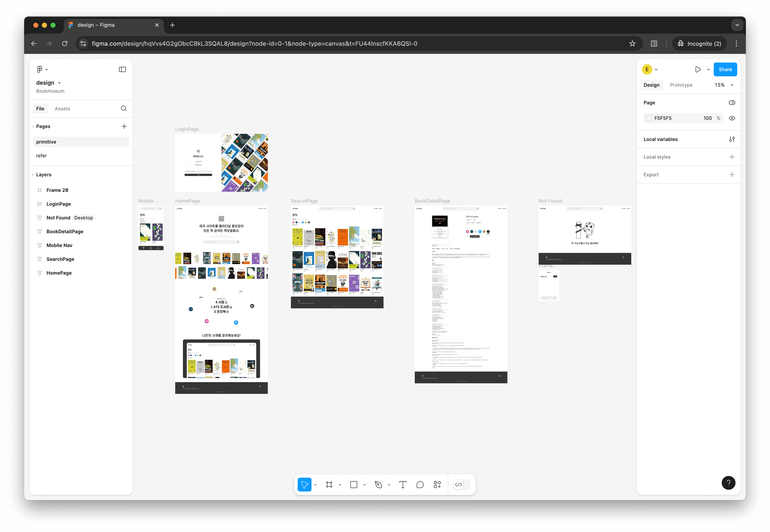Image resolution: width=770 pixels, height=532 pixels.
Task: Open design file name dropdown chevron
Action: (x=60, y=83)
